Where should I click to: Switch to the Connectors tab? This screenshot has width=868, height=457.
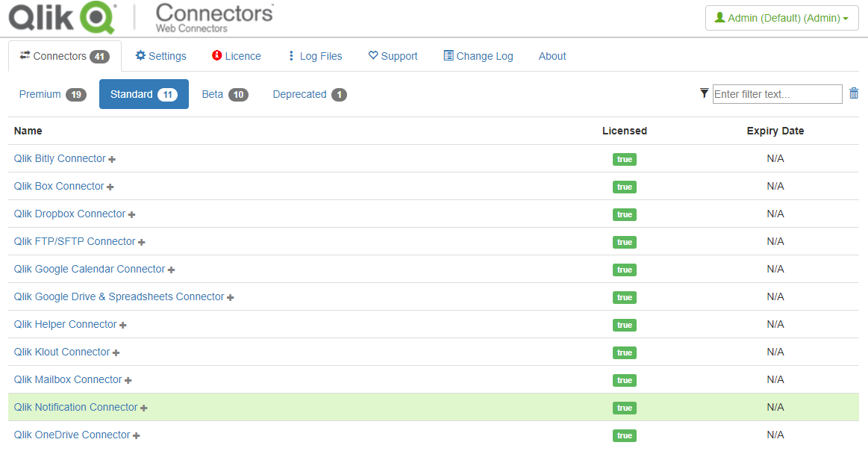pyautogui.click(x=65, y=56)
